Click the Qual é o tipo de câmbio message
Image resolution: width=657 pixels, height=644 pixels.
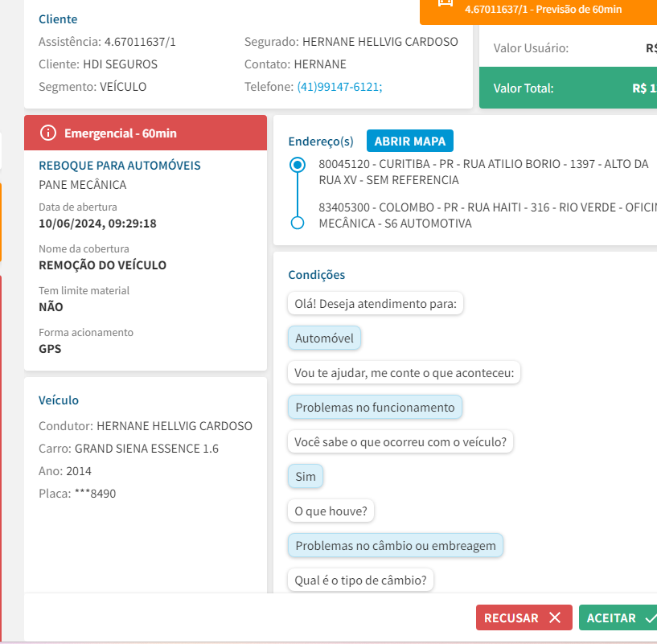360,580
